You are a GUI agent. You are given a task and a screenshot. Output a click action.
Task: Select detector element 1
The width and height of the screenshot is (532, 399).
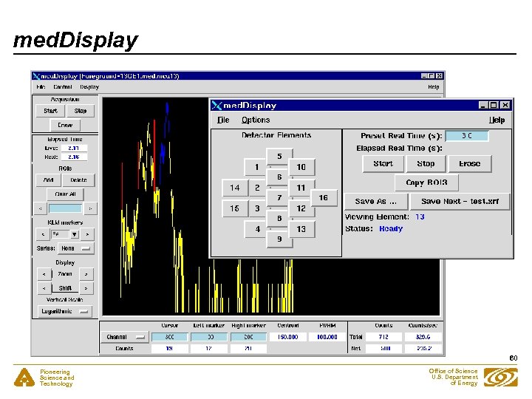[x=256, y=167]
